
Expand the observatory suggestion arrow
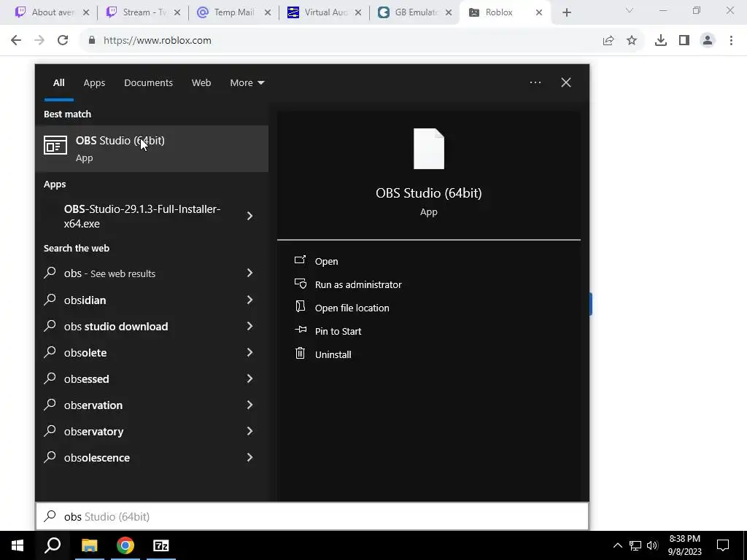coord(249,431)
